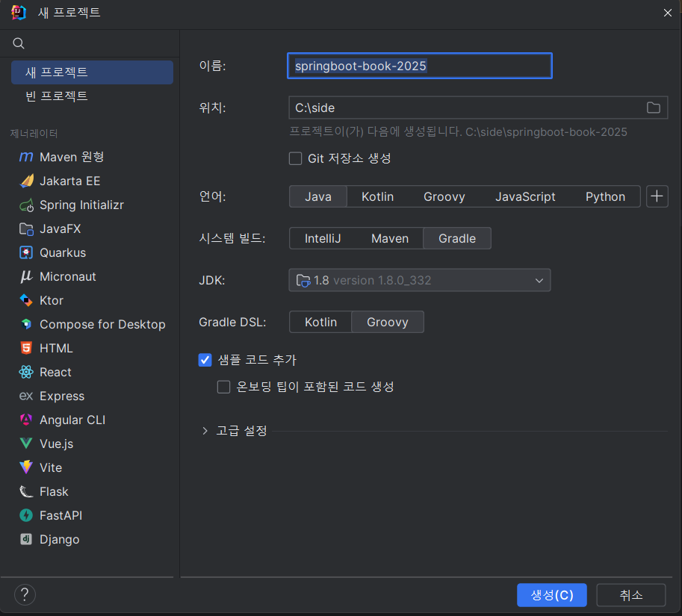682x616 pixels.
Task: Click the Angular CLI label text
Action: point(72,420)
